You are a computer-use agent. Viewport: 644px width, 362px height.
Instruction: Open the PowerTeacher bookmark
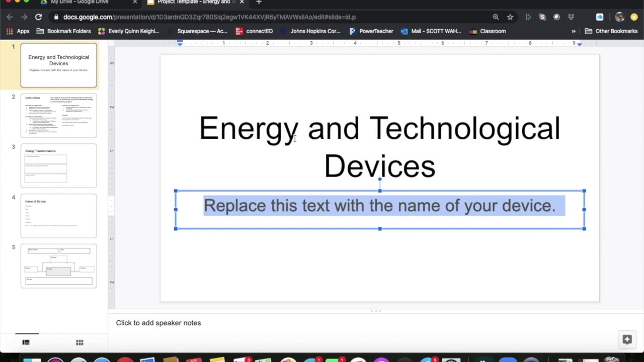[x=371, y=31]
